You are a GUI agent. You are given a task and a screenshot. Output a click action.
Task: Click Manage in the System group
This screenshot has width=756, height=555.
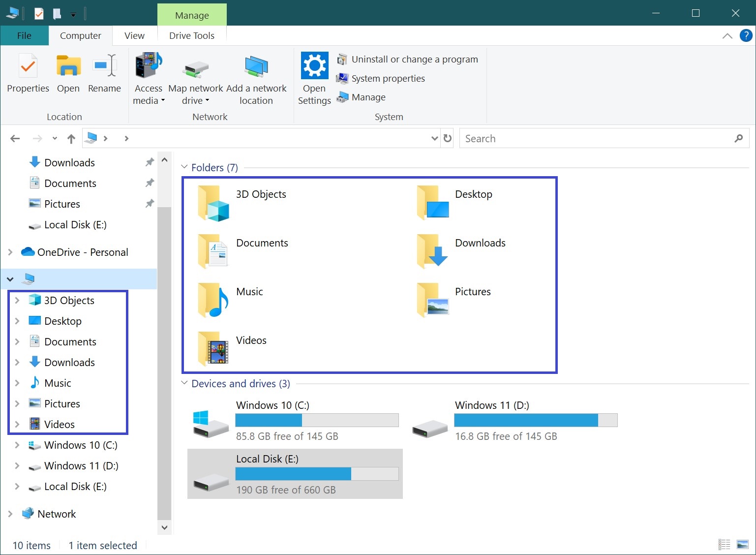click(368, 97)
